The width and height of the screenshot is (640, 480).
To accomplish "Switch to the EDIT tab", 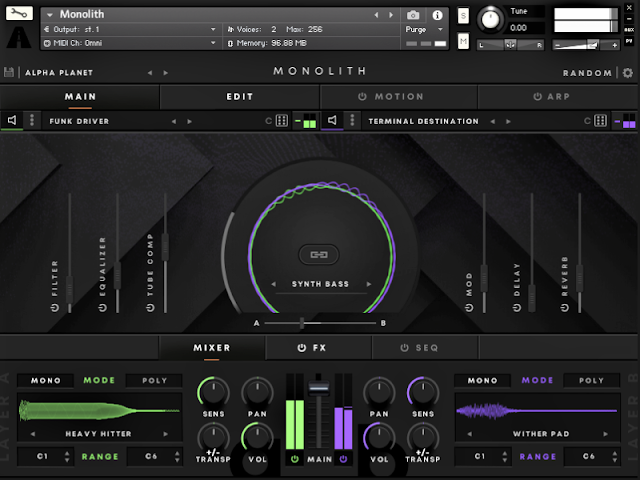I will click(x=240, y=97).
